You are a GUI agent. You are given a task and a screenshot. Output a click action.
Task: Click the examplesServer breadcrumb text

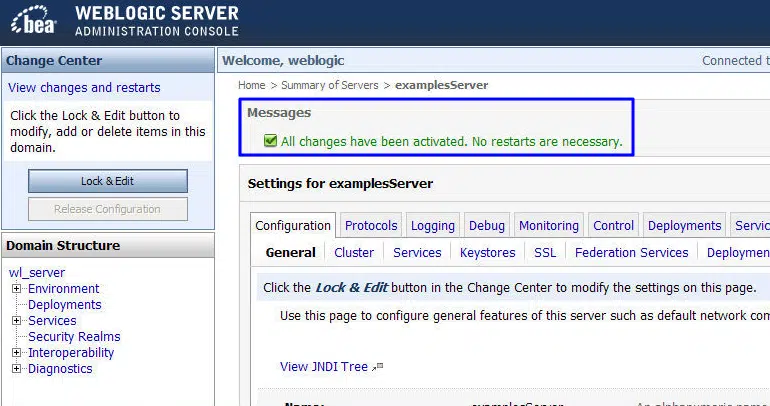pos(441,85)
